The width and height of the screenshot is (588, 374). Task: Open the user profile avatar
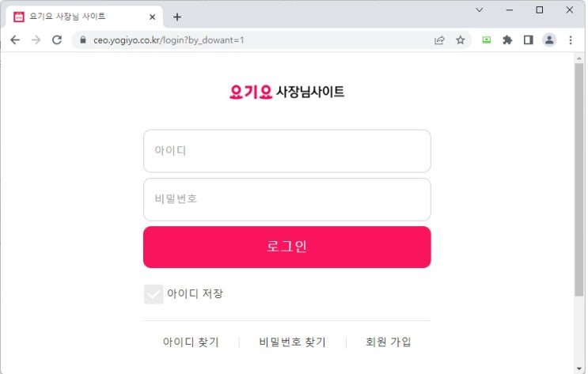point(549,40)
